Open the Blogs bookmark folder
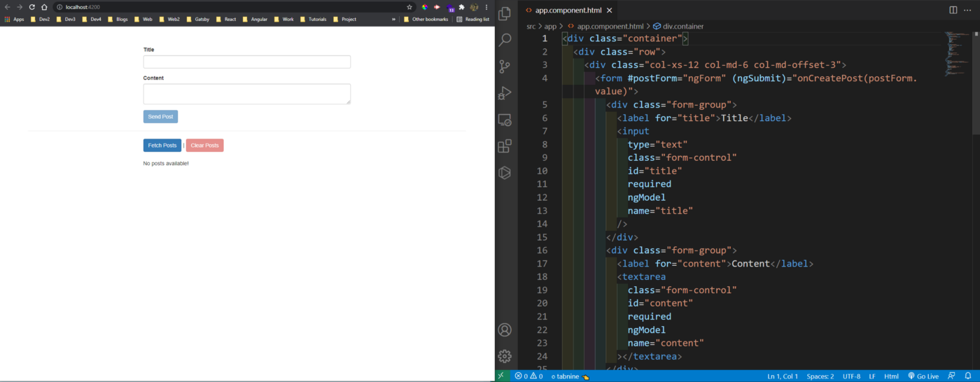Viewport: 980px width, 382px height. [118, 19]
